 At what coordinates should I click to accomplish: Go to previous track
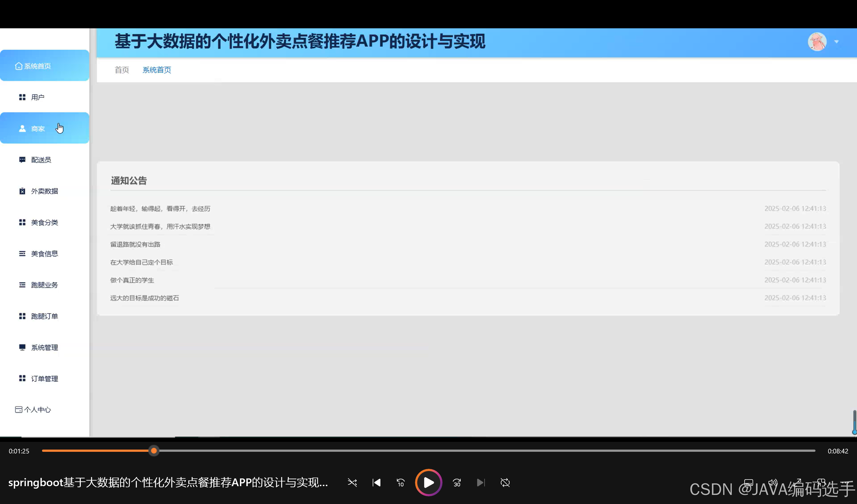[377, 482]
